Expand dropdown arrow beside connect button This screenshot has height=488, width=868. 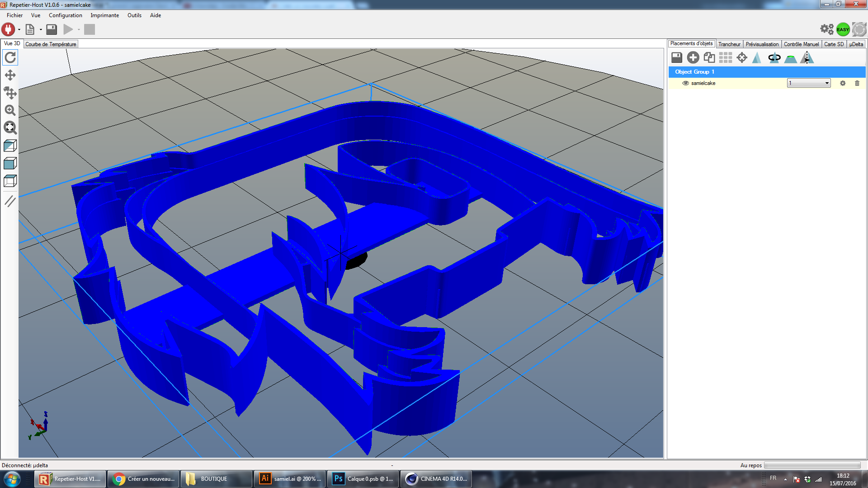click(x=19, y=30)
